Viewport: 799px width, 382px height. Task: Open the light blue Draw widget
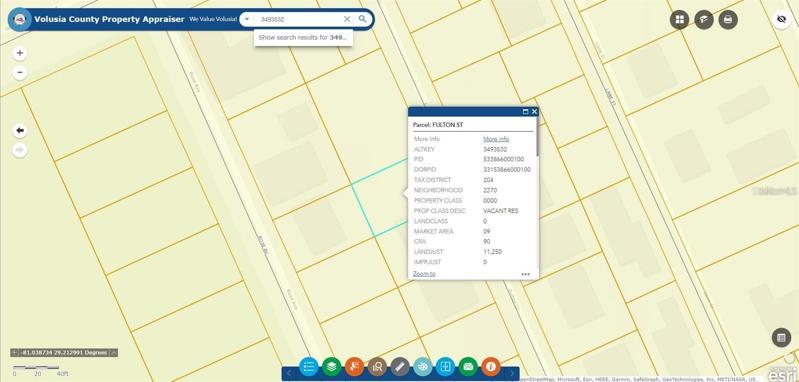point(422,366)
